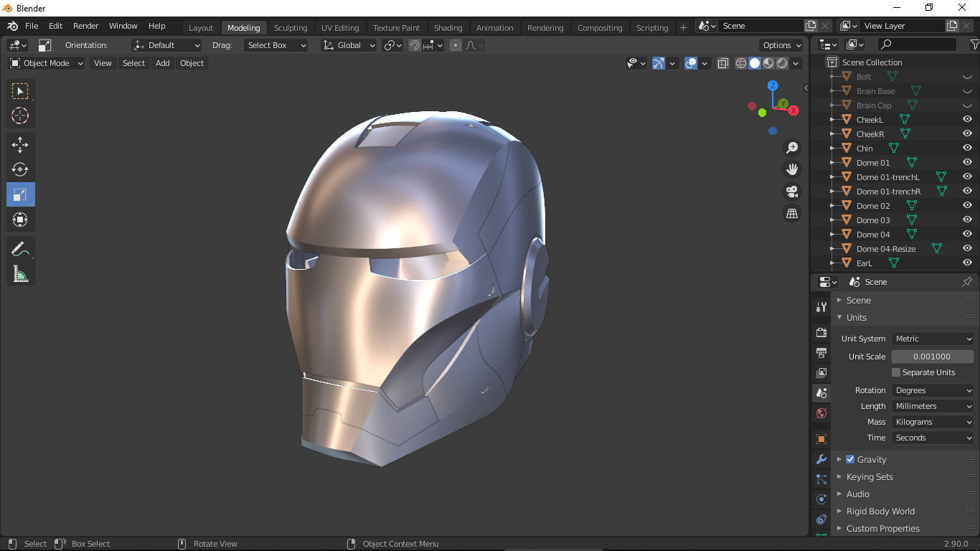Open the Global transform orientation dropdown

[349, 45]
